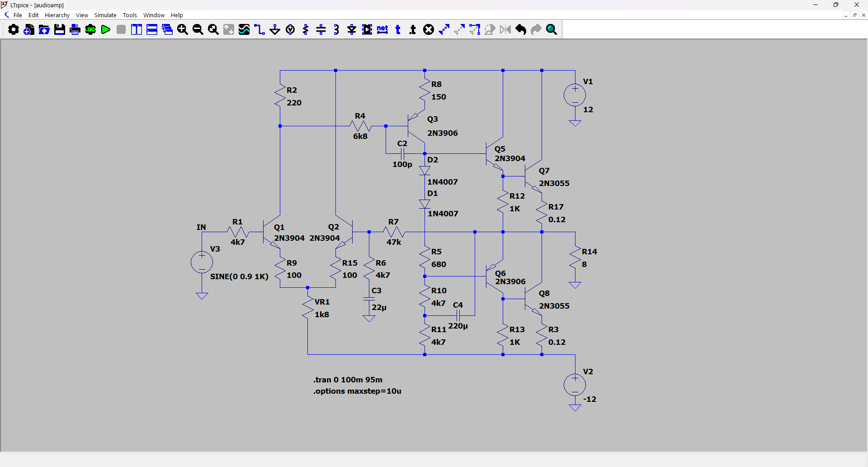
Task: Click transistor Q3 2N3906 label
Action: click(x=443, y=133)
